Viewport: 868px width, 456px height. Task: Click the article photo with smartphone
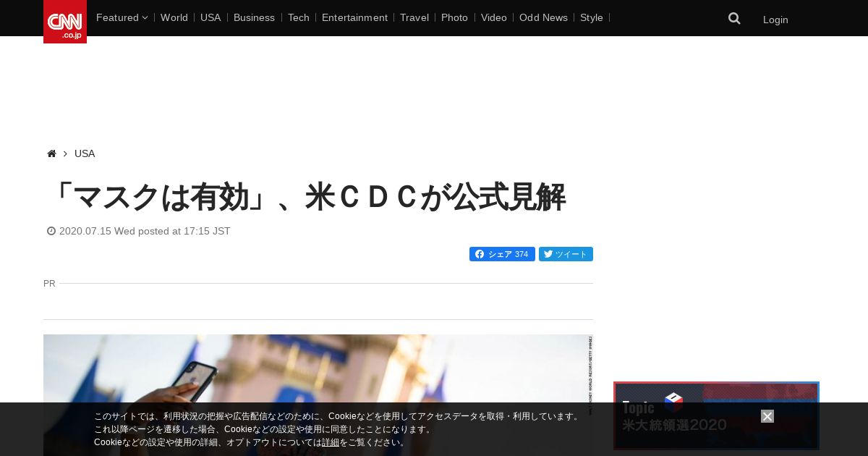pyautogui.click(x=318, y=395)
